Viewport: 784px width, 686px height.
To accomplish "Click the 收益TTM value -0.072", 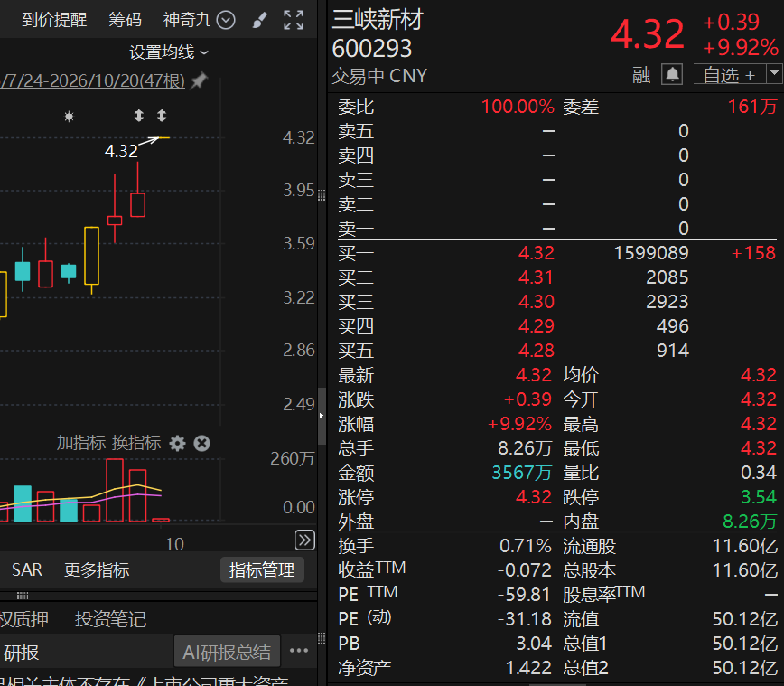I will 524,570.
